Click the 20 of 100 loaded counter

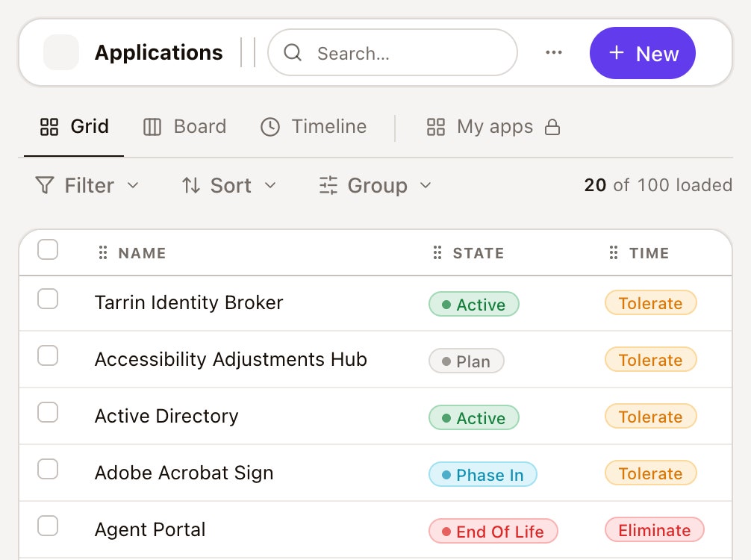[658, 185]
